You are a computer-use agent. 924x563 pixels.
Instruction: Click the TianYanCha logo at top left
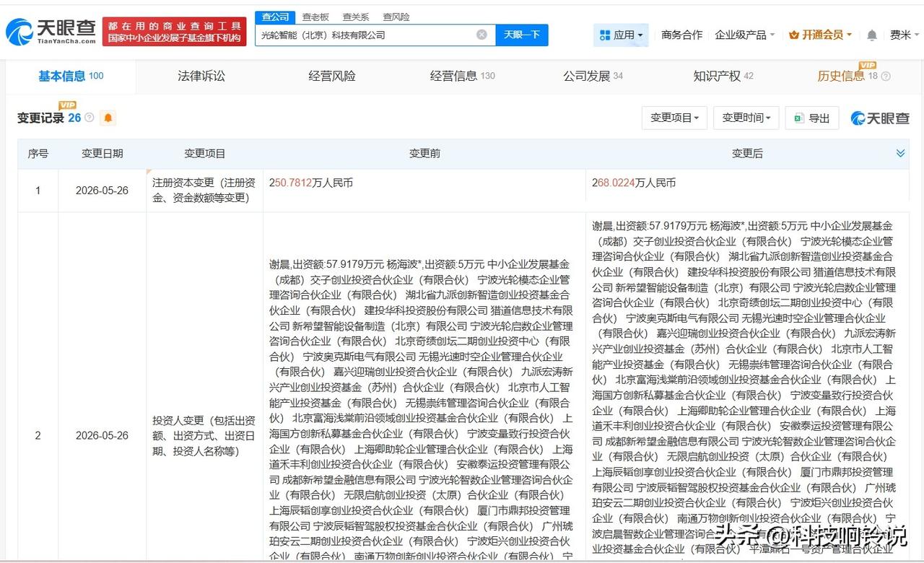tap(51, 32)
